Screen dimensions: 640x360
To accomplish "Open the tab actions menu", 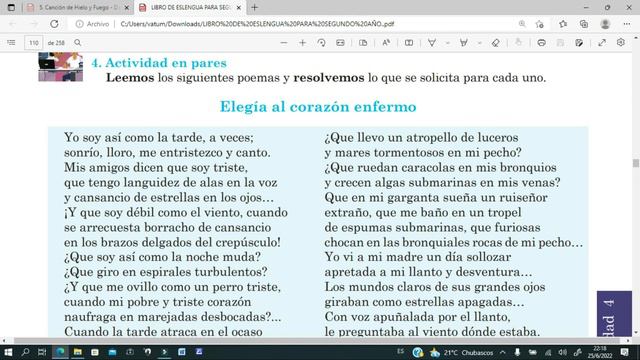I will (x=11, y=7).
